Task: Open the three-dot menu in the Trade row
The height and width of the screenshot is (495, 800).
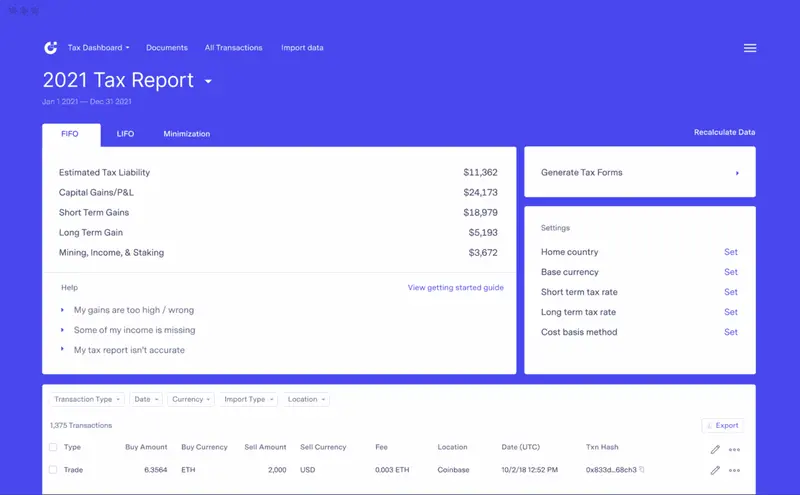Action: [x=735, y=470]
